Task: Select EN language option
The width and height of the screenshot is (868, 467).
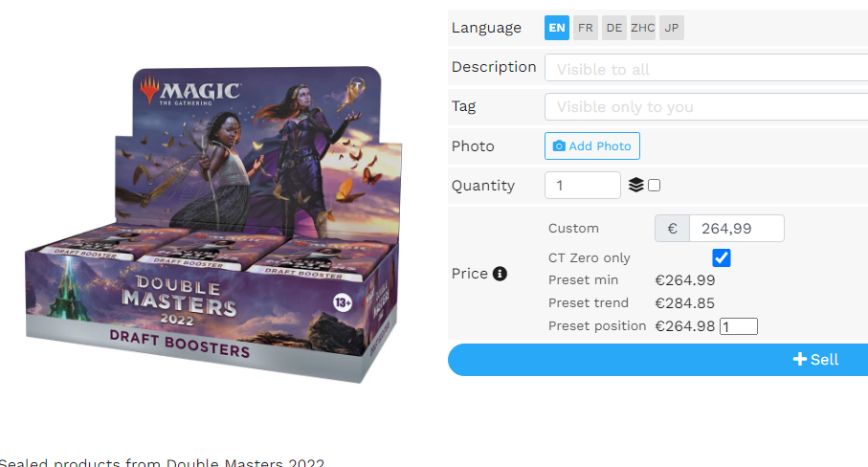Action: point(557,28)
